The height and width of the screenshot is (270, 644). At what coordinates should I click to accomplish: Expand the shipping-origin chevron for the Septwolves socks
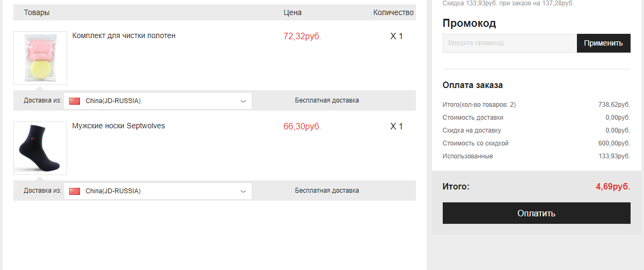click(x=243, y=191)
